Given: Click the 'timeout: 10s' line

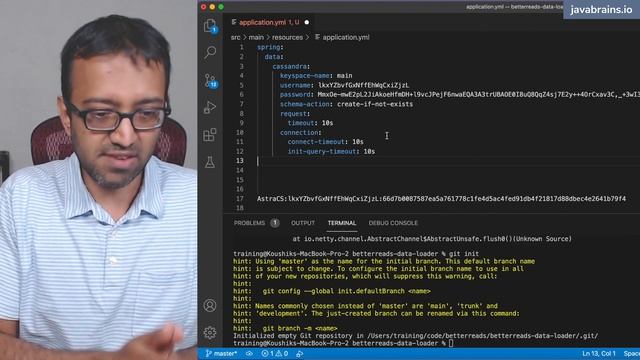Looking at the screenshot, I should click(x=310, y=123).
